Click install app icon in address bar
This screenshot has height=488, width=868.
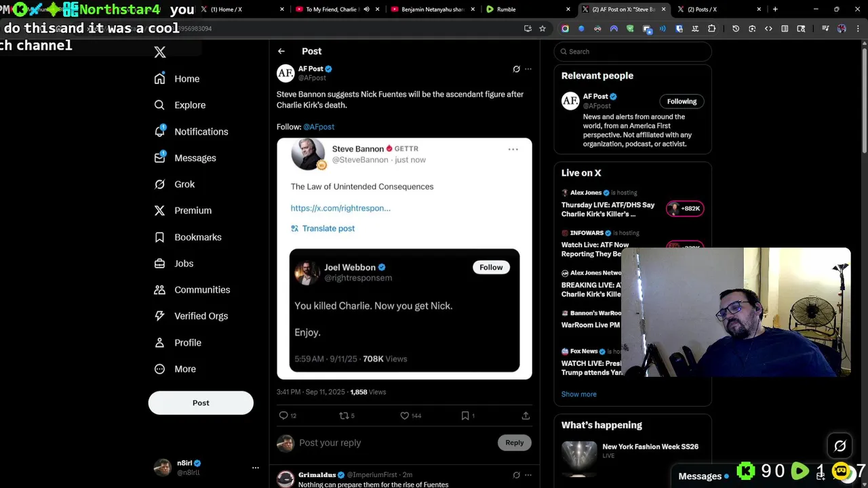tap(528, 28)
